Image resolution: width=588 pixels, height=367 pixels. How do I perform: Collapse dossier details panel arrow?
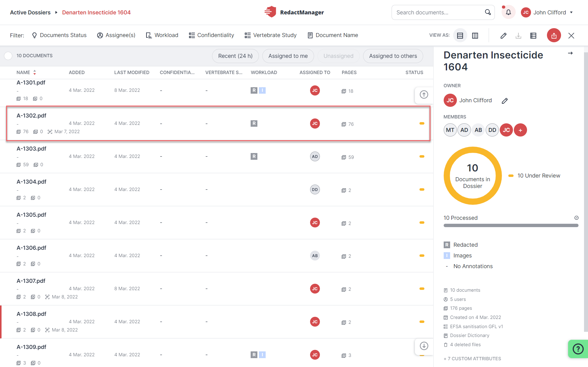(x=570, y=53)
